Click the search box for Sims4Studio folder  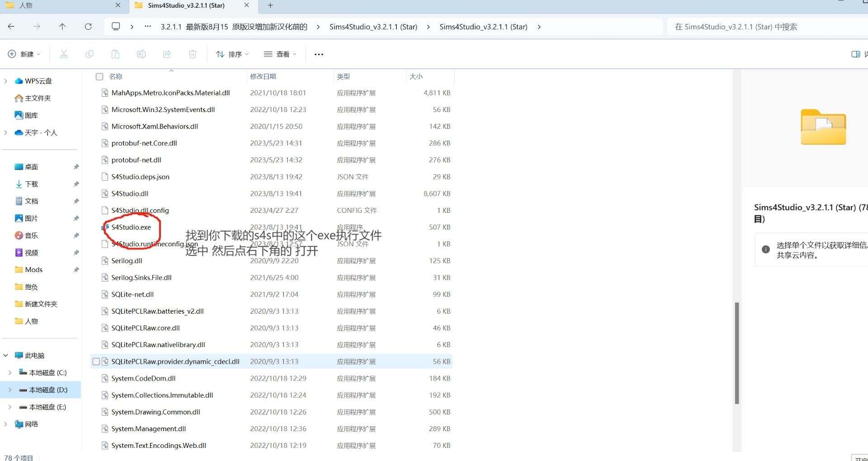point(767,27)
